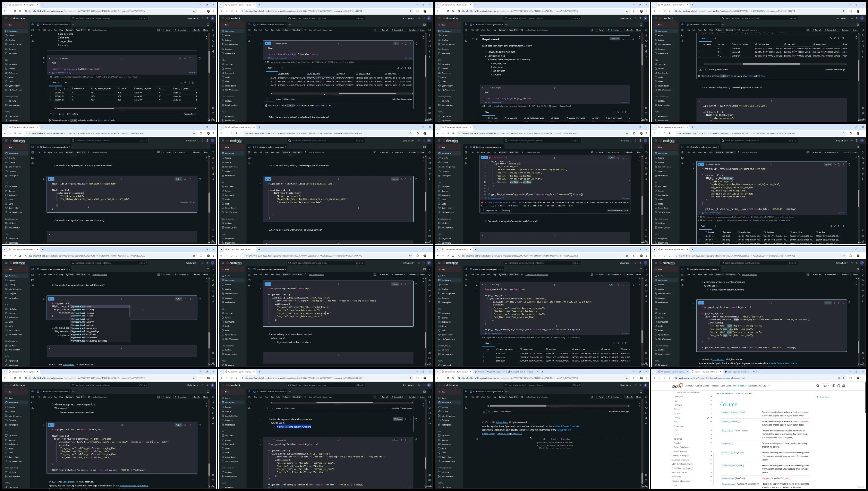Open the 4.0.1 version dropdown
This screenshot has width=868, height=491.
click(x=825, y=386)
